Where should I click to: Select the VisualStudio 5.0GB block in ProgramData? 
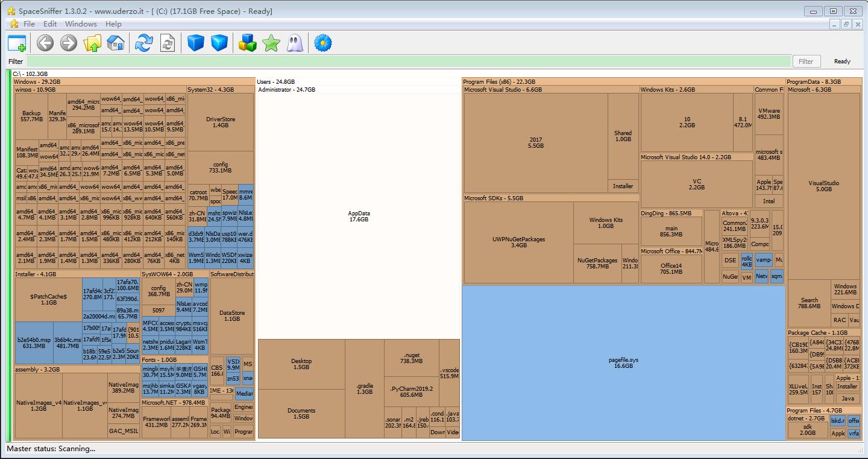(x=823, y=186)
